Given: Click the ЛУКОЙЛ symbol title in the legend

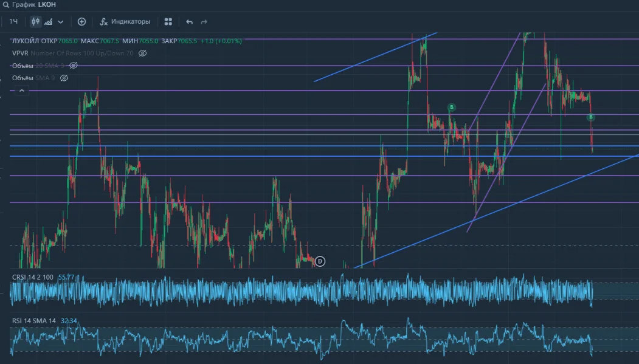Looking at the screenshot, I should 26,41.
